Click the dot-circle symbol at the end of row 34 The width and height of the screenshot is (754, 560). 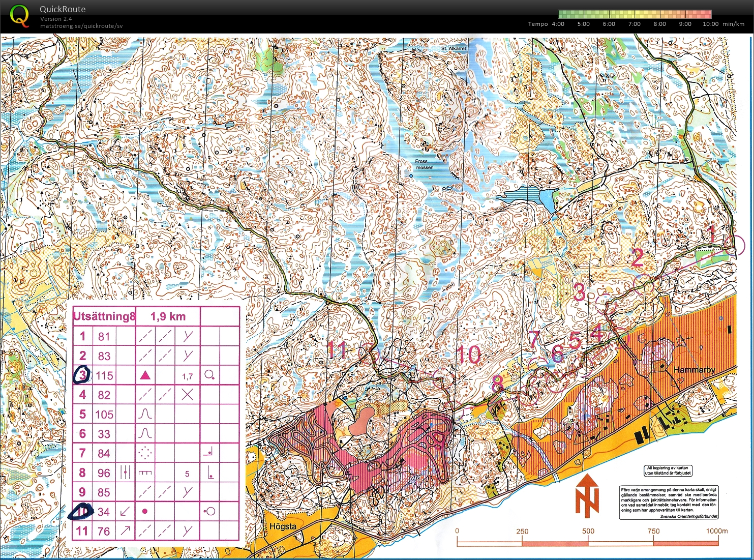(209, 511)
